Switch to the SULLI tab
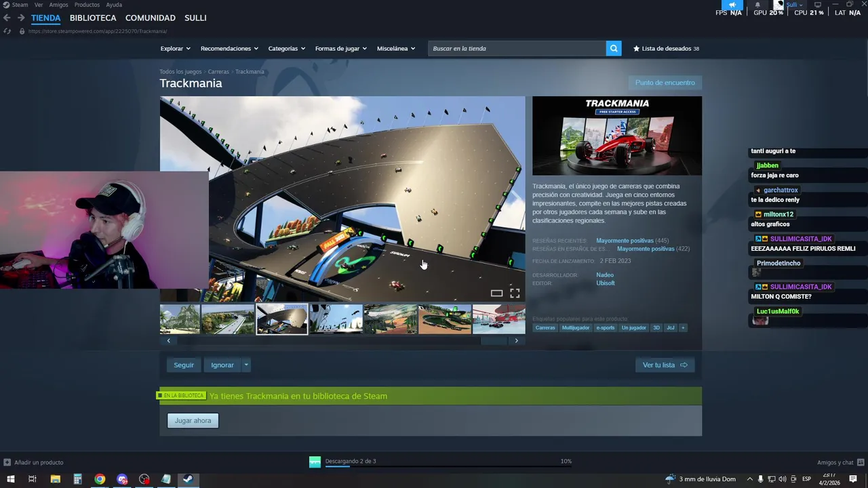 [195, 18]
